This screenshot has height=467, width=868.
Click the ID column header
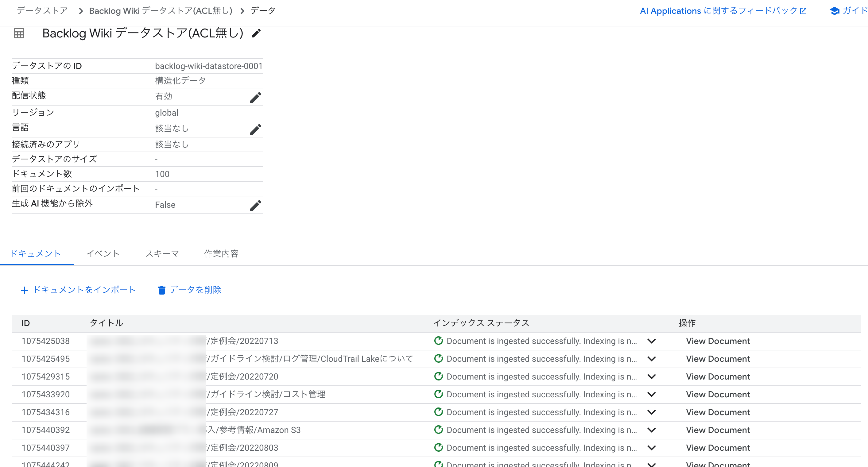point(25,323)
